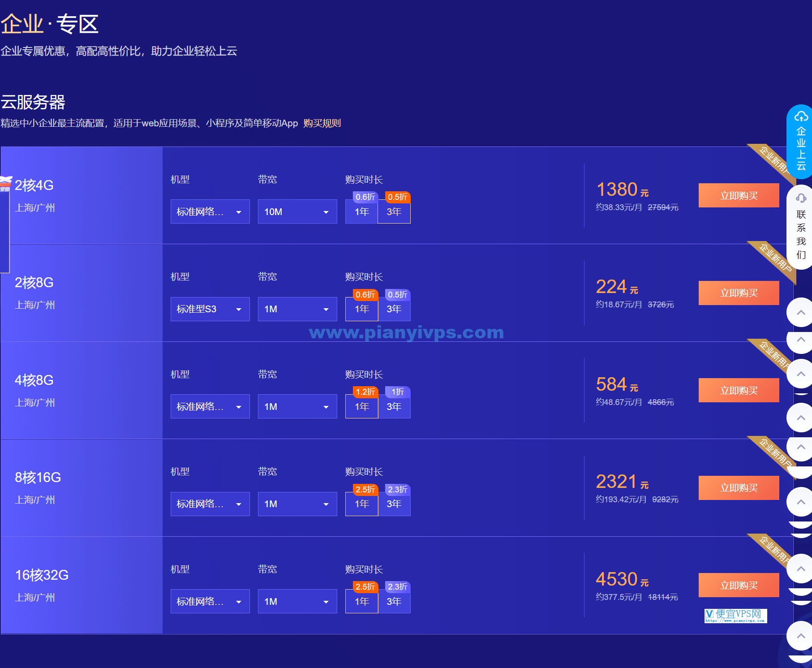812x668 pixels.
Task: Open 1M bandwidth dropdown for 4核8G
Action: click(x=297, y=406)
